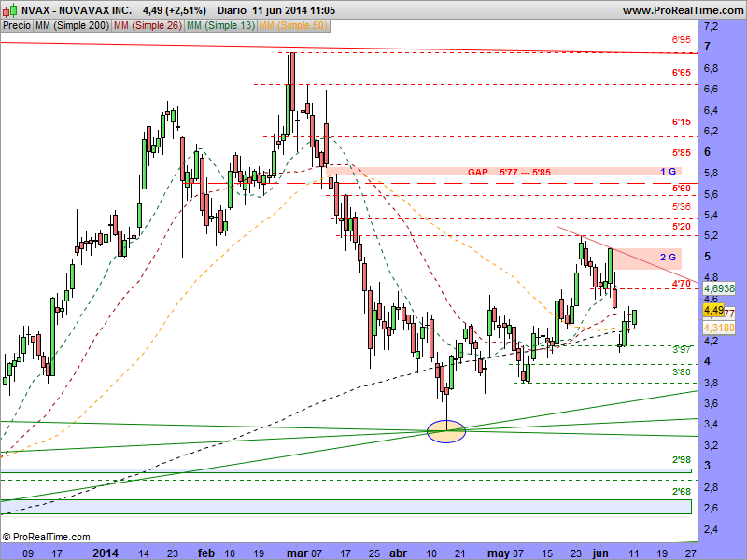Click the NVAX - NOVAVAX INC. title
The image size is (747, 560).
coord(77,10)
